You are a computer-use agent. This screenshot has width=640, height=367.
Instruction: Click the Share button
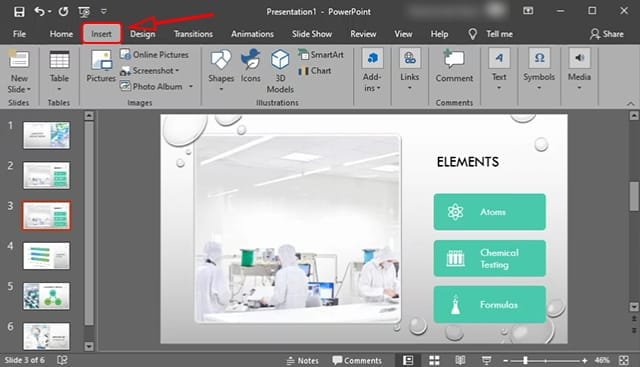pyautogui.click(x=607, y=34)
